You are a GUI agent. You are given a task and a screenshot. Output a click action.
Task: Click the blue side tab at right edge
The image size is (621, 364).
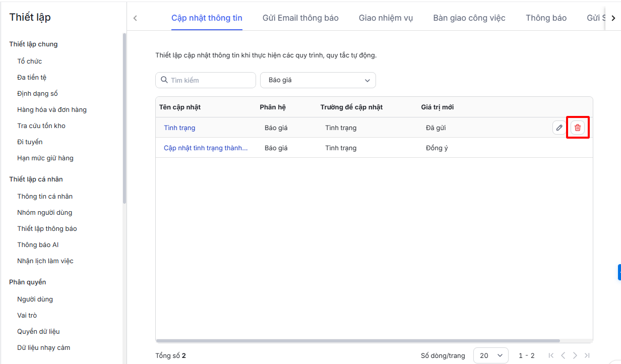(x=619, y=272)
